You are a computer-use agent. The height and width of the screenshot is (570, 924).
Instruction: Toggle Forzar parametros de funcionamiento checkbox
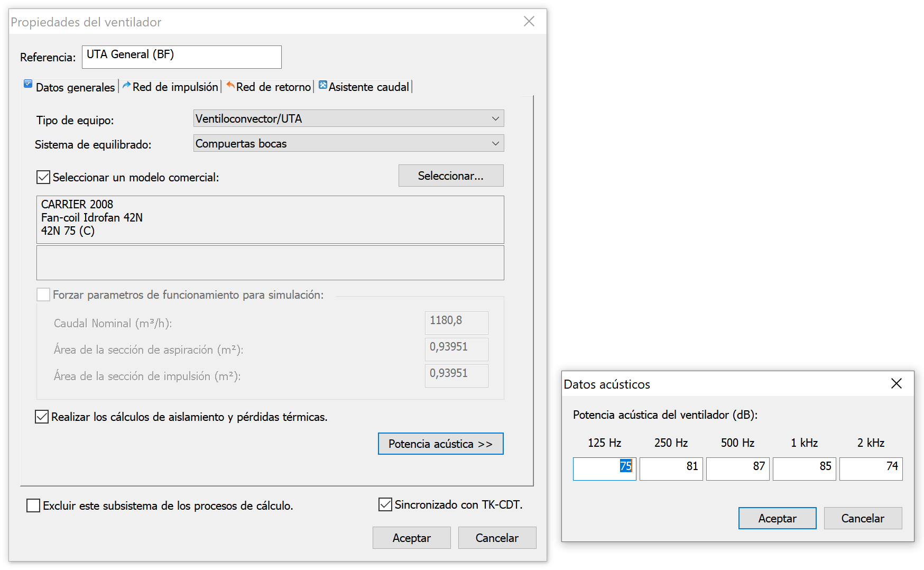pyautogui.click(x=43, y=295)
